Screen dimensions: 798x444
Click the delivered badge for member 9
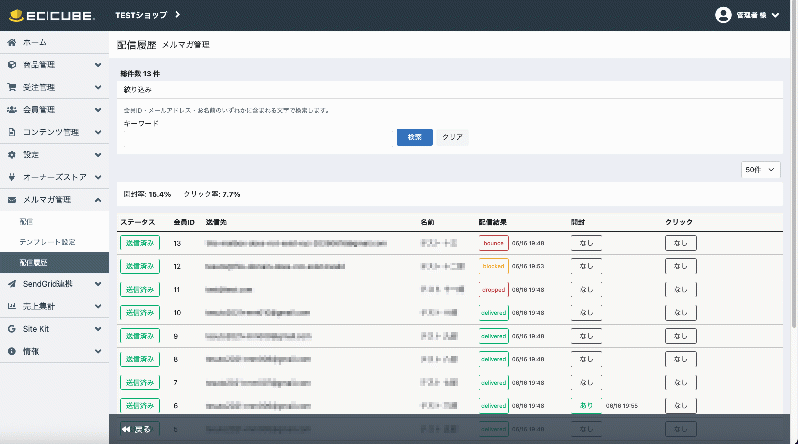pyautogui.click(x=494, y=336)
